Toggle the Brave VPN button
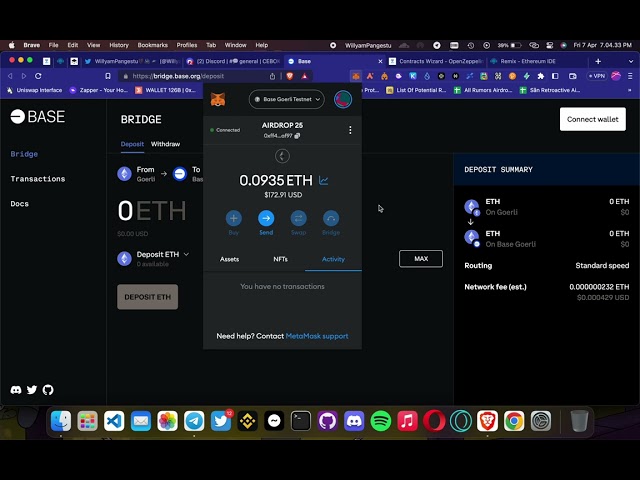 (596, 76)
